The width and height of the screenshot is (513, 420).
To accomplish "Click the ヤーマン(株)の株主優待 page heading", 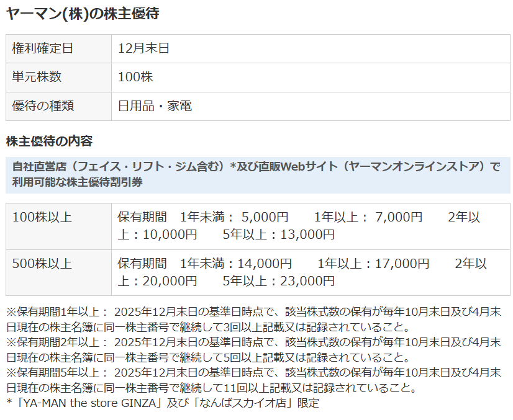I will coord(83,14).
